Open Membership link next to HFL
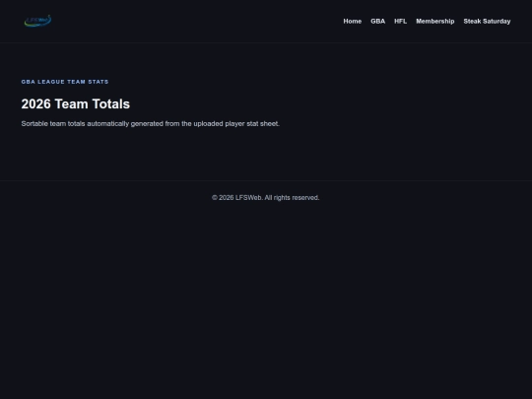This screenshot has height=399, width=532. point(435,21)
